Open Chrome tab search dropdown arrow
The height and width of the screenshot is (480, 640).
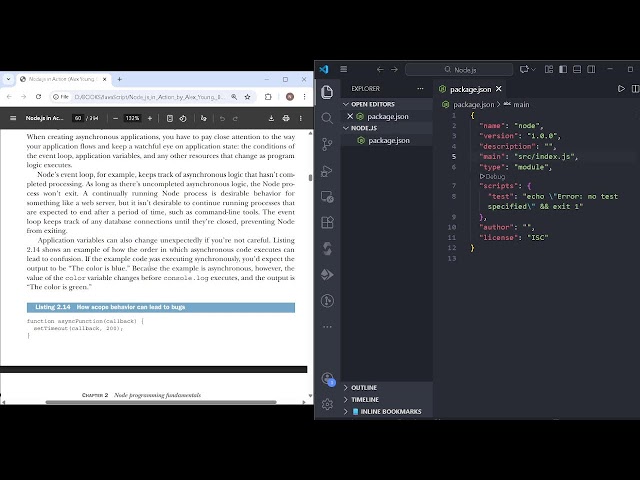[x=8, y=79]
